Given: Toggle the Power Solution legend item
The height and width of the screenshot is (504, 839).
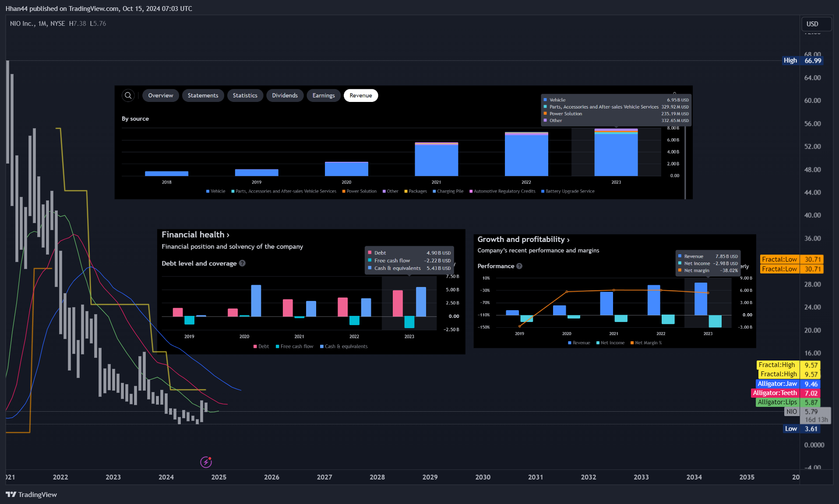Looking at the screenshot, I should coord(359,191).
